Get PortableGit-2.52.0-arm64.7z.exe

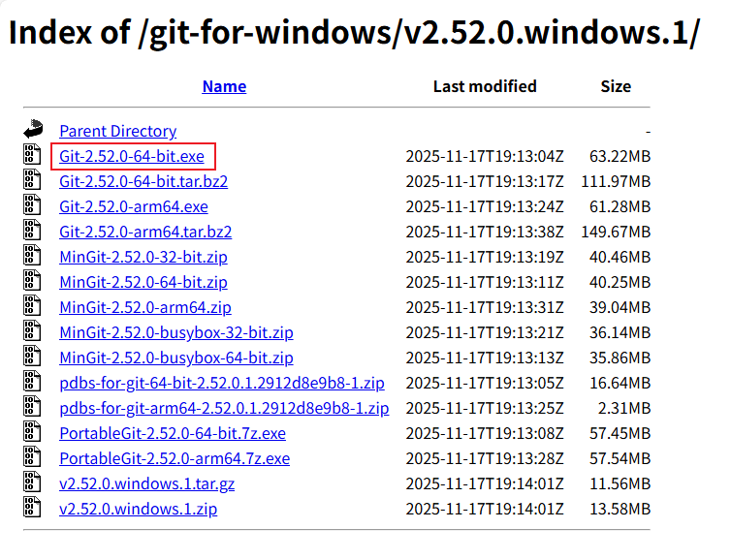point(175,458)
